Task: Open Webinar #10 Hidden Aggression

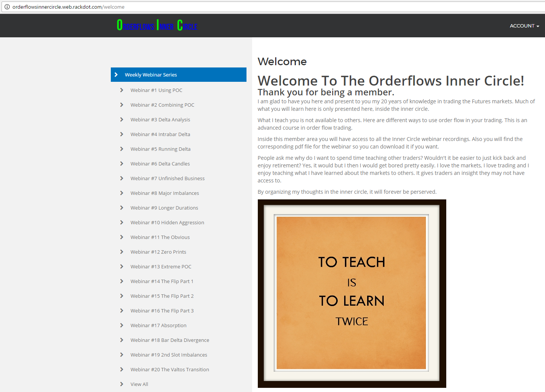Action: click(x=167, y=222)
